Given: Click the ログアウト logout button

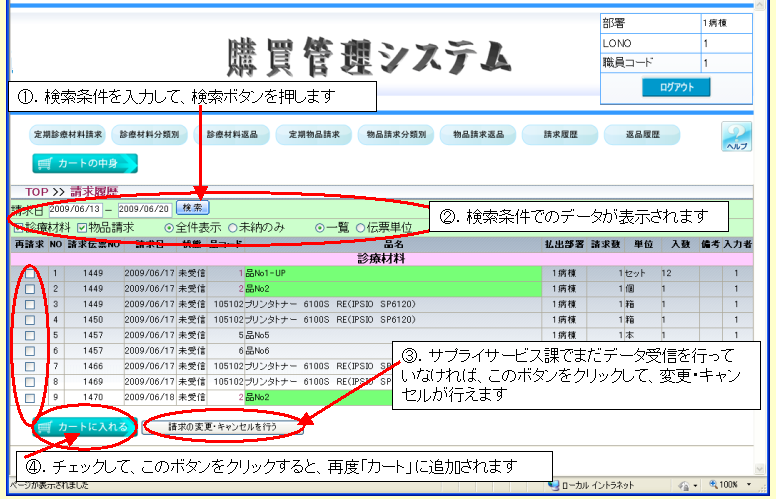Looking at the screenshot, I should click(x=676, y=87).
